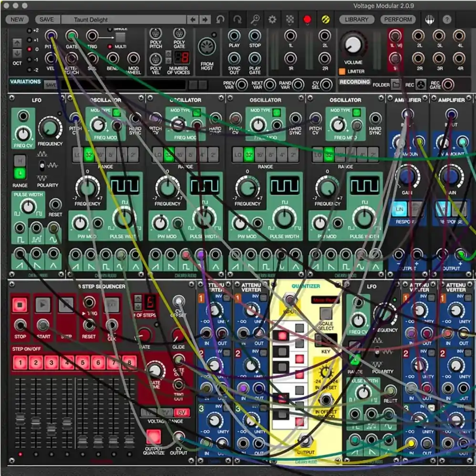Toggle the SINGLE/MULTI trigger mode button

click(x=120, y=37)
